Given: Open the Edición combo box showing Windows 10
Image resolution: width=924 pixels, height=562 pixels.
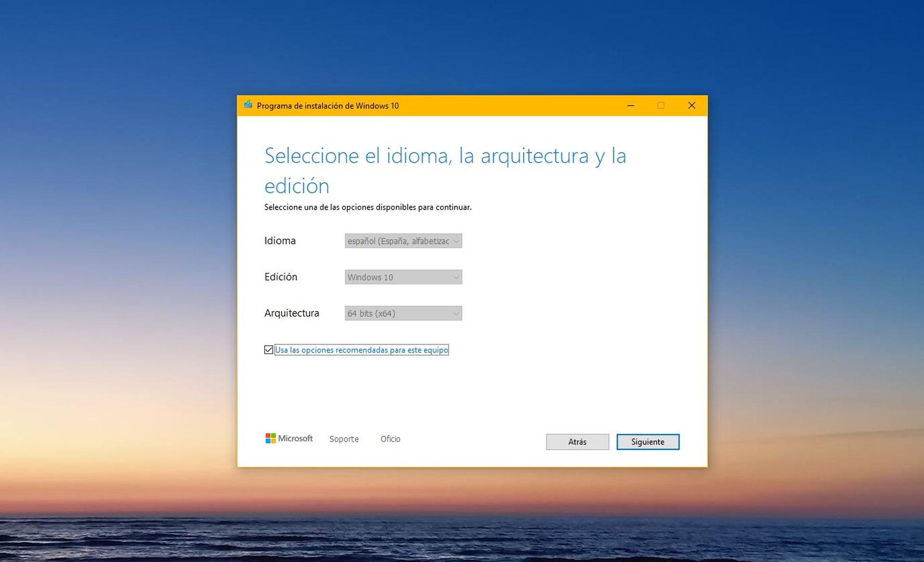Looking at the screenshot, I should point(403,277).
